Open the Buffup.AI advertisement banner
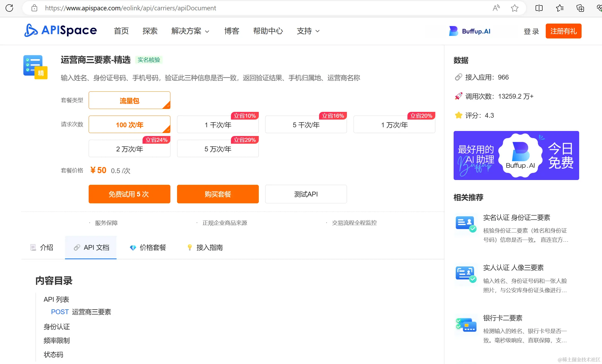Screen dimensions: 602x364 pyautogui.click(x=516, y=155)
